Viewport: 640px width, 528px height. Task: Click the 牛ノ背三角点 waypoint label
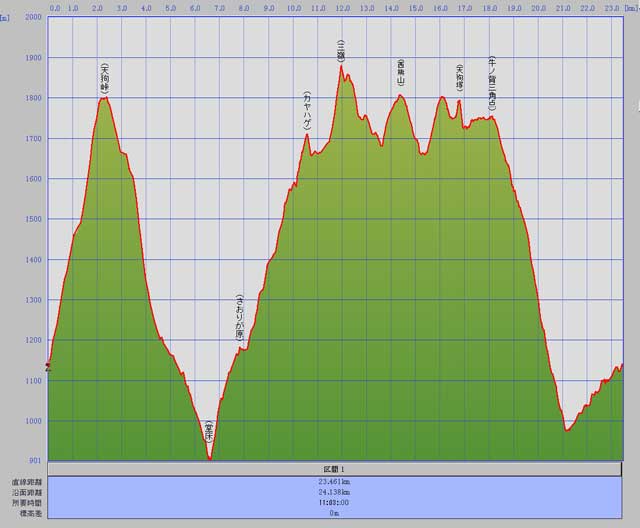[491, 84]
